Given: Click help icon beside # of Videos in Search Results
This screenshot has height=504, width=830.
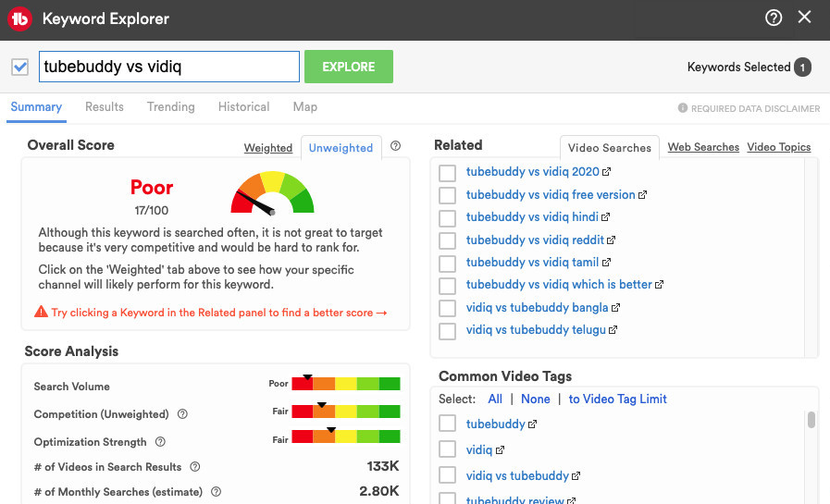Looking at the screenshot, I should [195, 466].
